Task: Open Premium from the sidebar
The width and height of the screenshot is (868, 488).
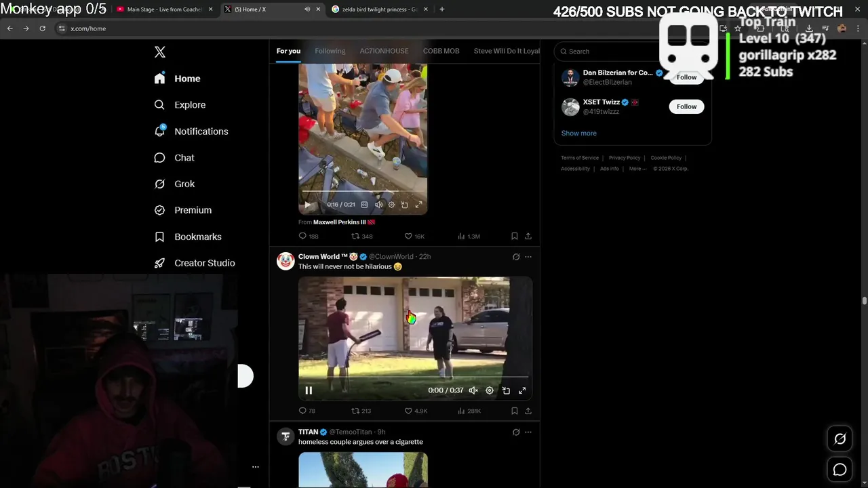Action: (182, 210)
